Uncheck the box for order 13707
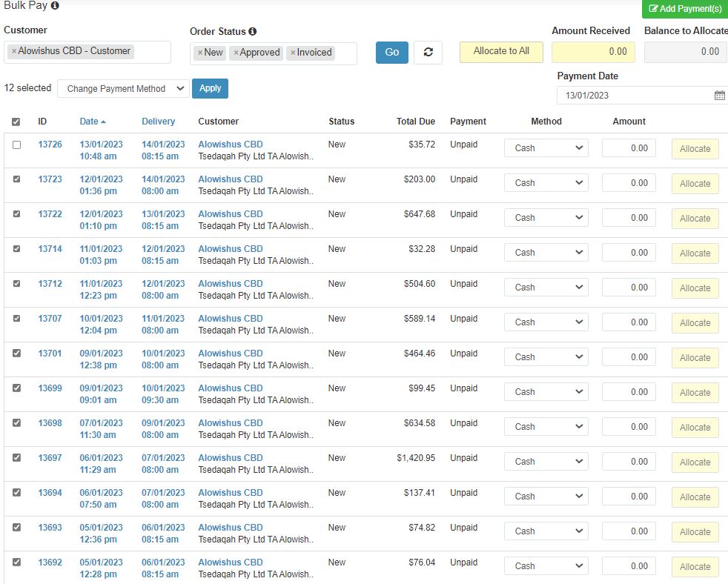The width and height of the screenshot is (728, 584). (x=17, y=319)
